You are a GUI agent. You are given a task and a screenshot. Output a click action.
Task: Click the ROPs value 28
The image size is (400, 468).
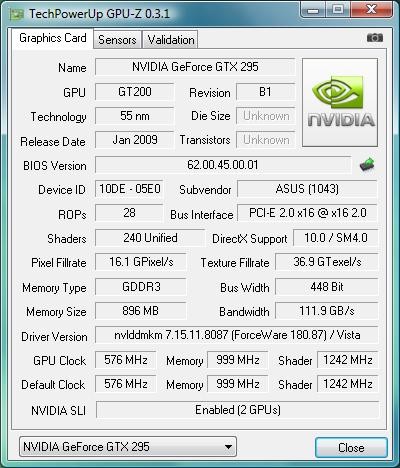(x=129, y=213)
